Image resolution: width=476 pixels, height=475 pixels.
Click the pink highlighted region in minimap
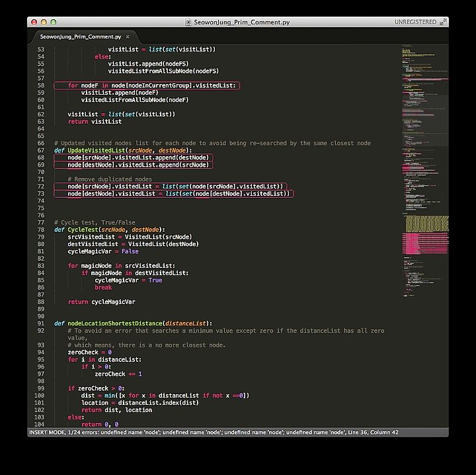425,243
